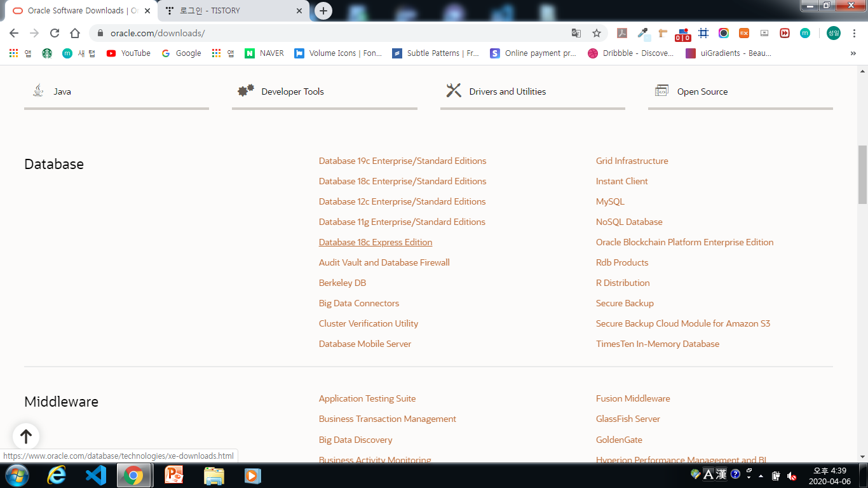Click the muted volume tray icon

[x=792, y=475]
